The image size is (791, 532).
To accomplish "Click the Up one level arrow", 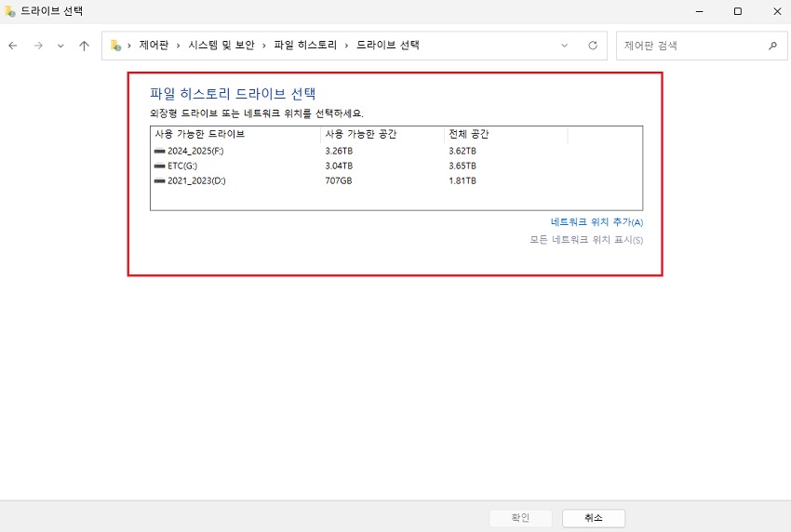I will [84, 46].
